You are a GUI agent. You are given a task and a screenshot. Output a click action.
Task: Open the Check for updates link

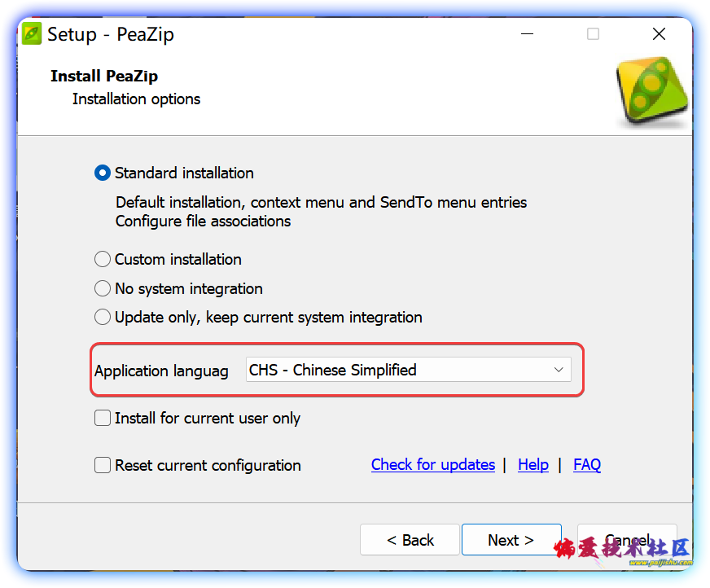click(433, 465)
